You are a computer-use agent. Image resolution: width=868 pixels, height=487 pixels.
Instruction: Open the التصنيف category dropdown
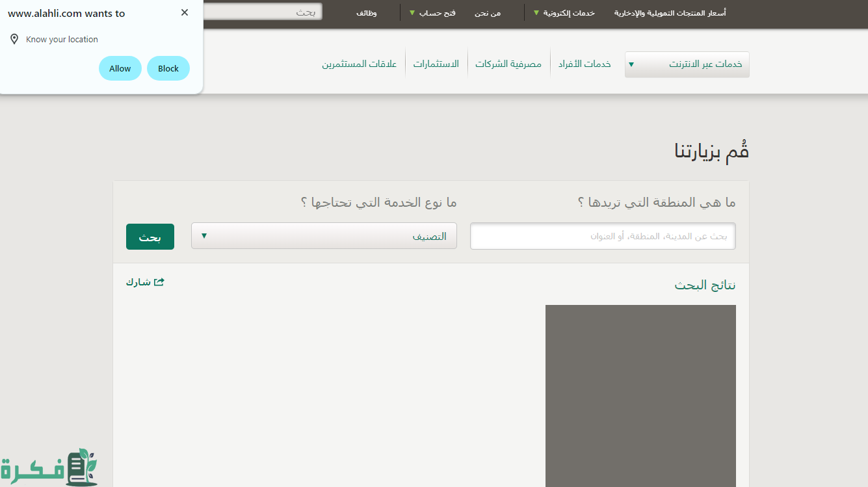324,236
